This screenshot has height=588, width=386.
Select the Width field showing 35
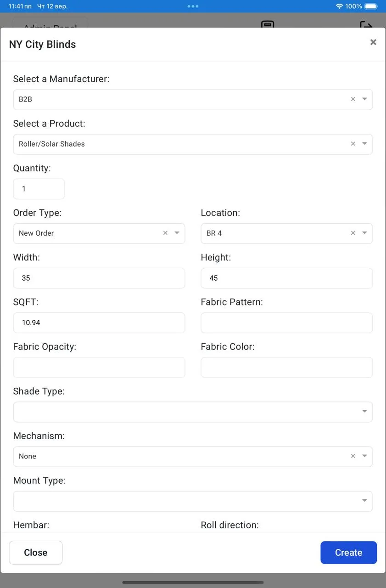[x=99, y=278]
